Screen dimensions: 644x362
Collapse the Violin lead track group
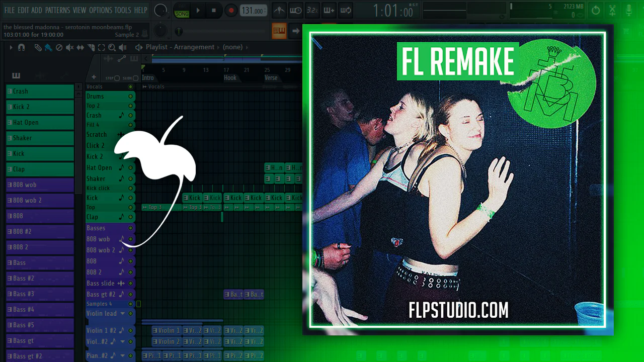[123, 313]
